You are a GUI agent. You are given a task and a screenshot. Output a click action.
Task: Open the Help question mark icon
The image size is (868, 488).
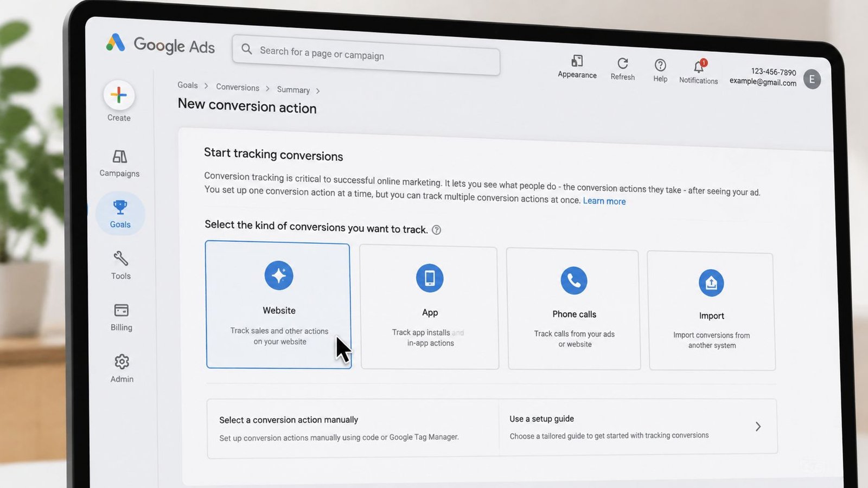pos(660,65)
